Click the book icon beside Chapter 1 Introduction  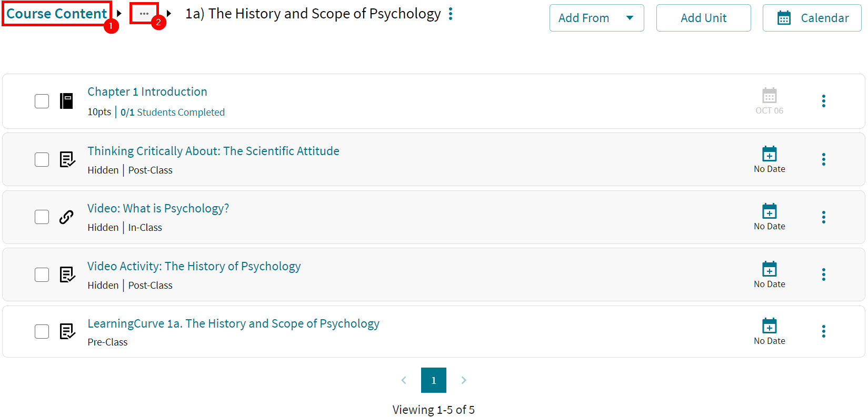(x=66, y=100)
